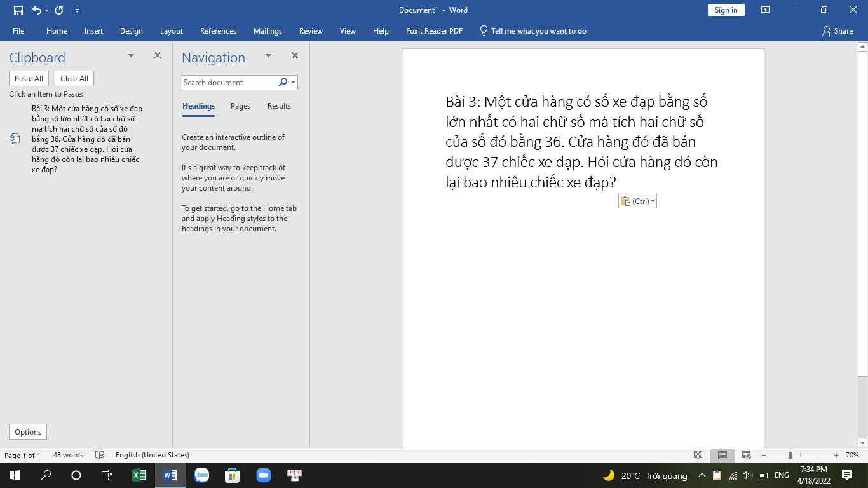
Task: Switch to Web Layout view
Action: point(747,456)
